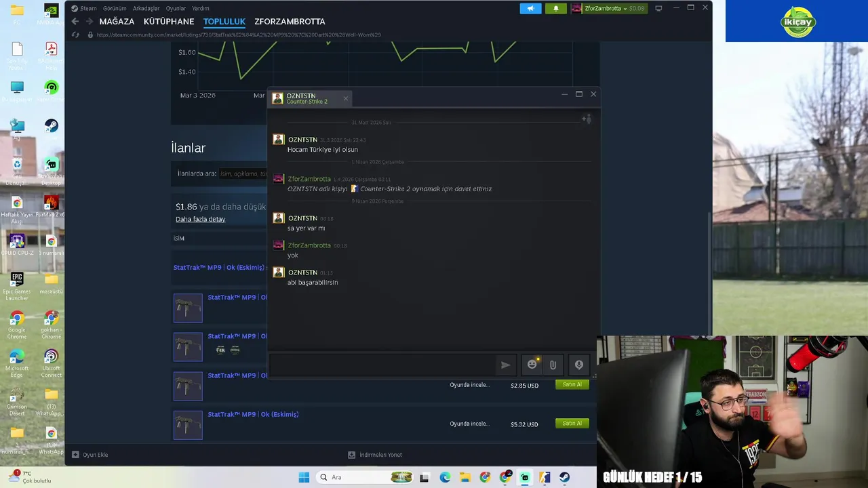This screenshot has width=868, height=488.
Task: Click the Daha fazla detay link
Action: 200,219
